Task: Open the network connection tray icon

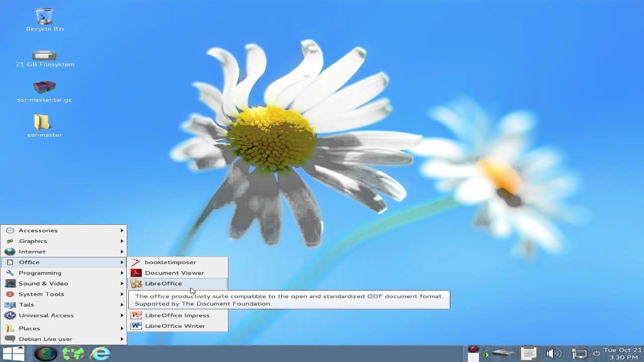Action: (x=580, y=354)
